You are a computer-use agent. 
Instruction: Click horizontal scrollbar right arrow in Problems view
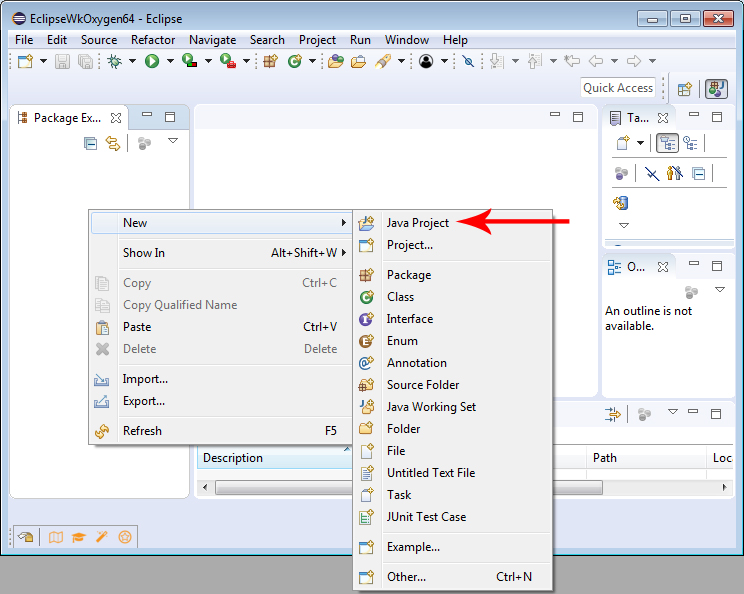coord(725,487)
